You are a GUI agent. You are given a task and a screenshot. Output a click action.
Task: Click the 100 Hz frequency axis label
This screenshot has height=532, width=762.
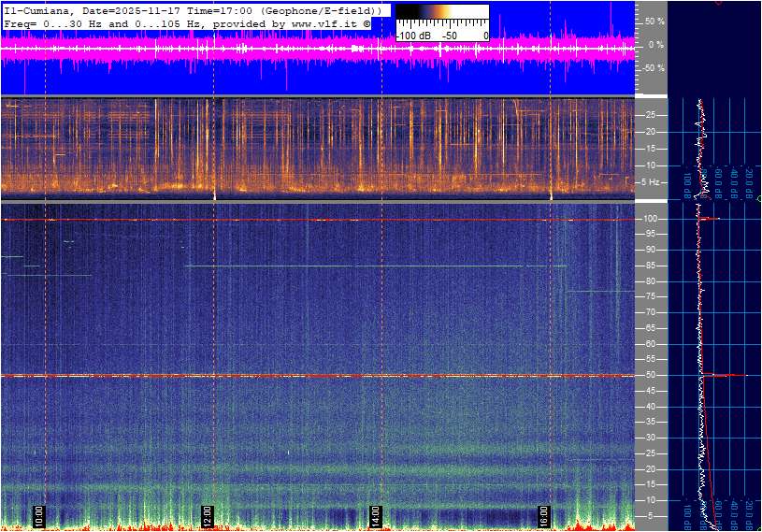pos(653,219)
